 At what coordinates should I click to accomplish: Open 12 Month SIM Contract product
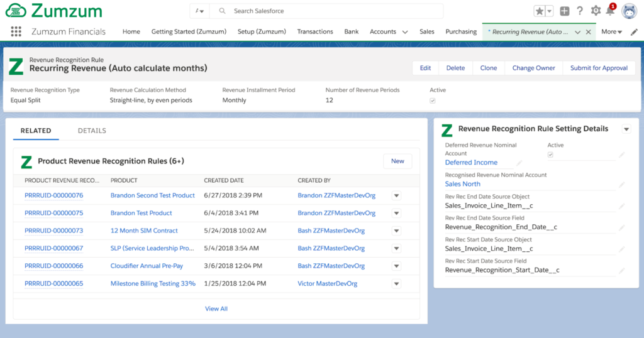pyautogui.click(x=144, y=231)
